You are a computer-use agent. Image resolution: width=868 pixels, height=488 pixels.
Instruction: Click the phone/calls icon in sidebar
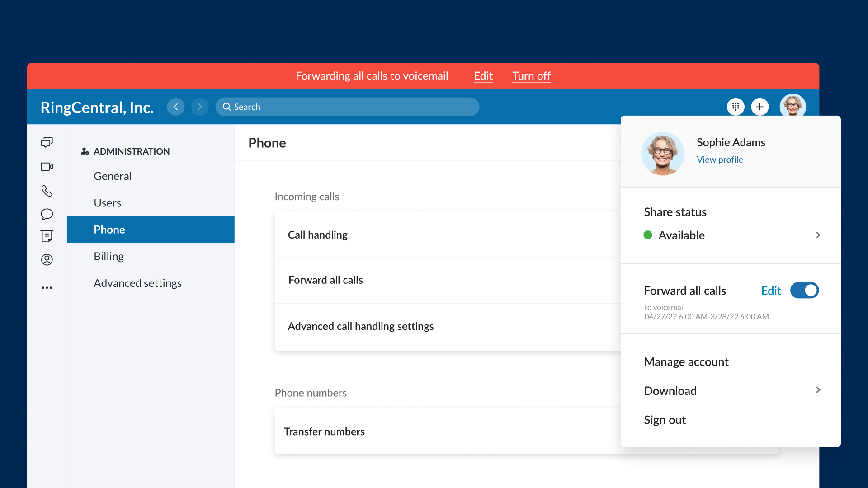click(47, 191)
